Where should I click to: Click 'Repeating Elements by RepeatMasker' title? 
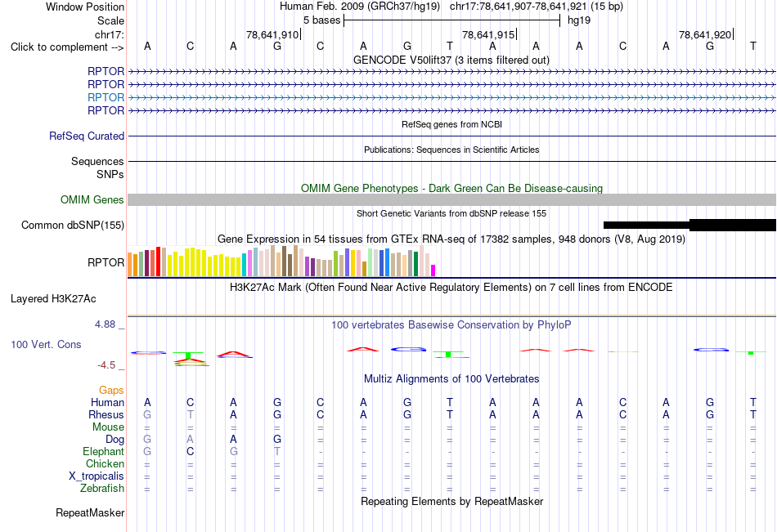coord(452,501)
